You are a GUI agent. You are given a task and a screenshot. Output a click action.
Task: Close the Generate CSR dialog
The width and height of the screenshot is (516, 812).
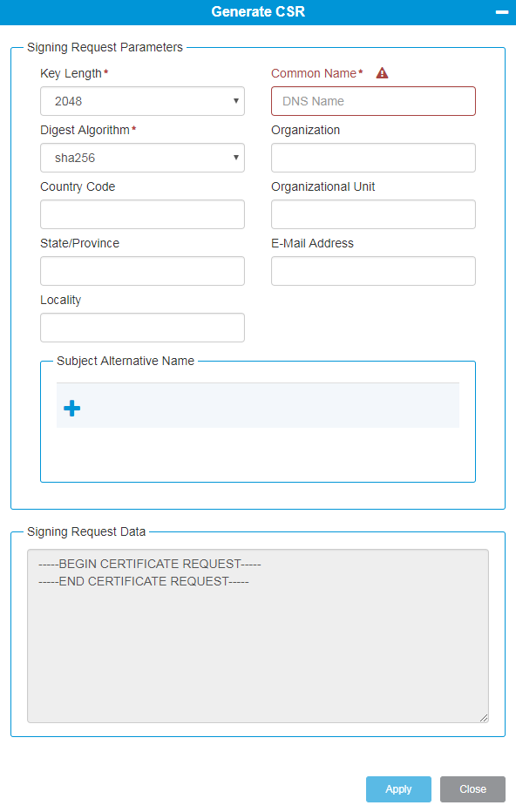(472, 789)
